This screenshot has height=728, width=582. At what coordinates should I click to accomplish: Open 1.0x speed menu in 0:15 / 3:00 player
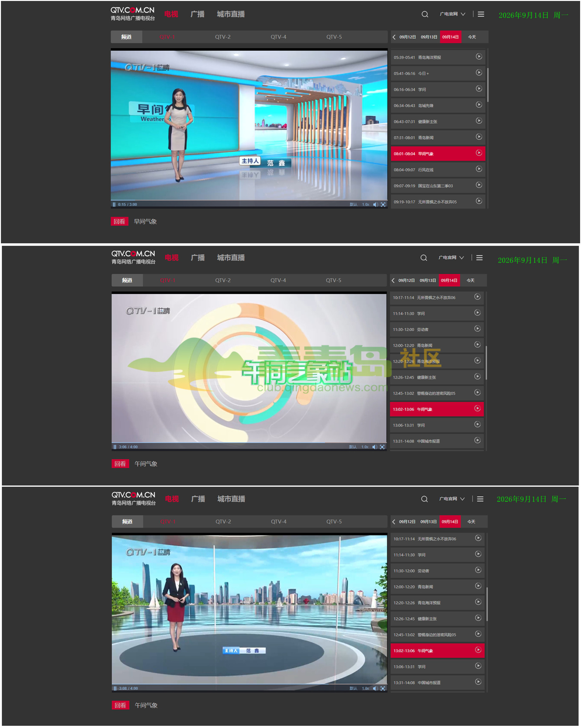pyautogui.click(x=366, y=205)
